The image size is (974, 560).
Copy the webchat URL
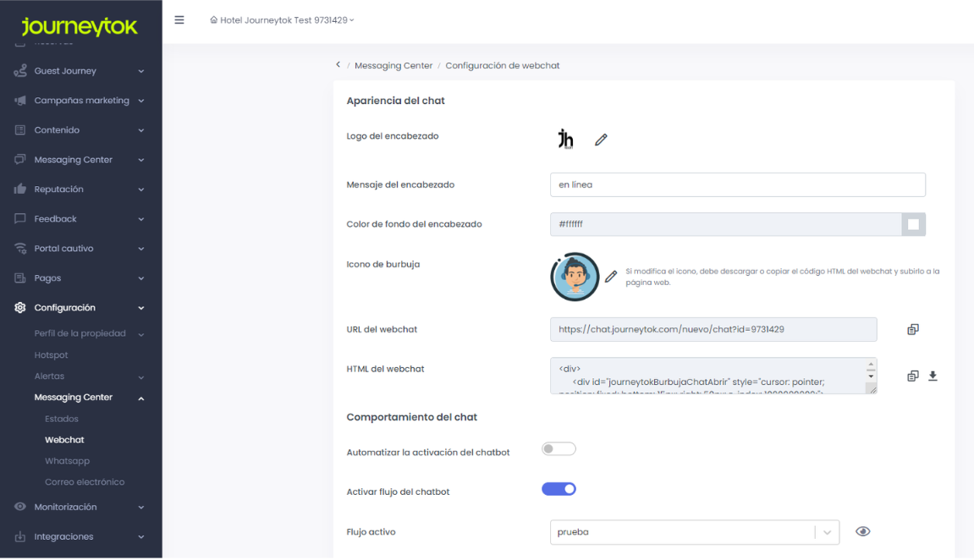913,329
